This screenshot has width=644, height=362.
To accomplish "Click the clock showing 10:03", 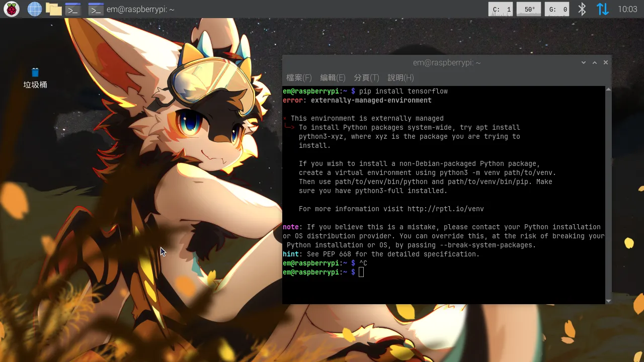I will (x=627, y=9).
